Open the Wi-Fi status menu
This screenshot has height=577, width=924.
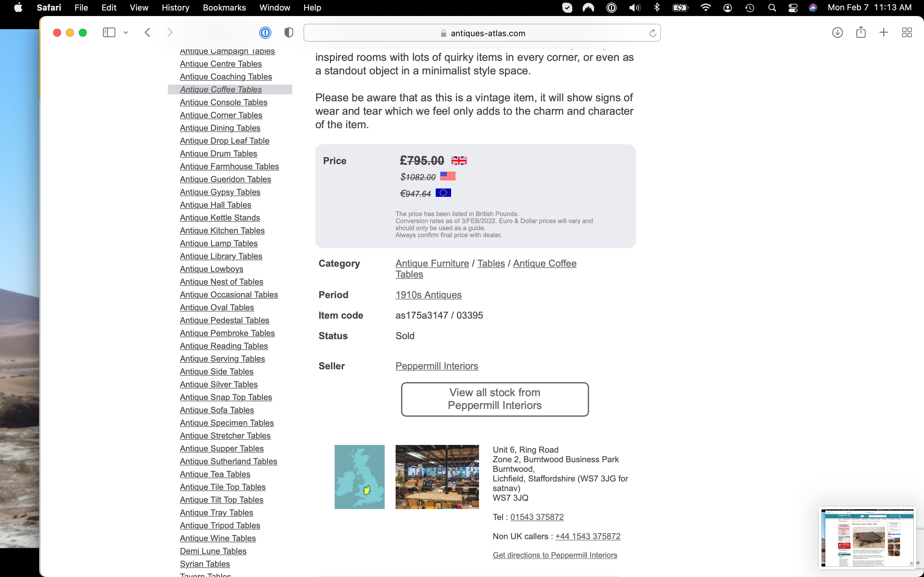(705, 8)
